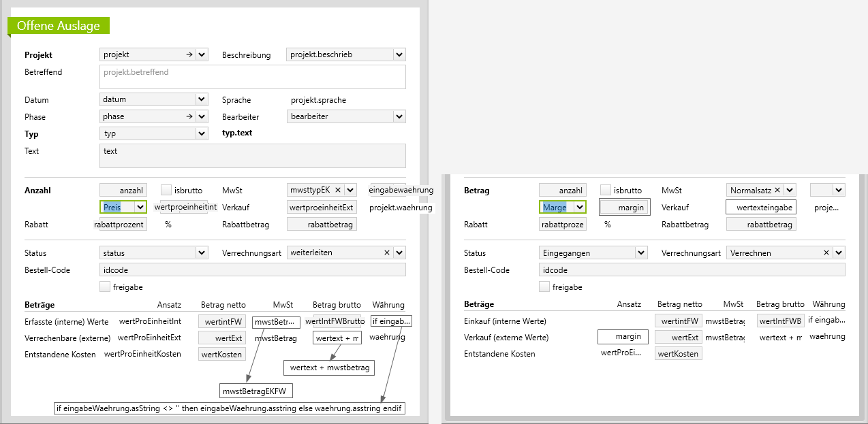868x424 pixels.
Task: Open the Marge selector dropdown
Action: [x=579, y=207]
